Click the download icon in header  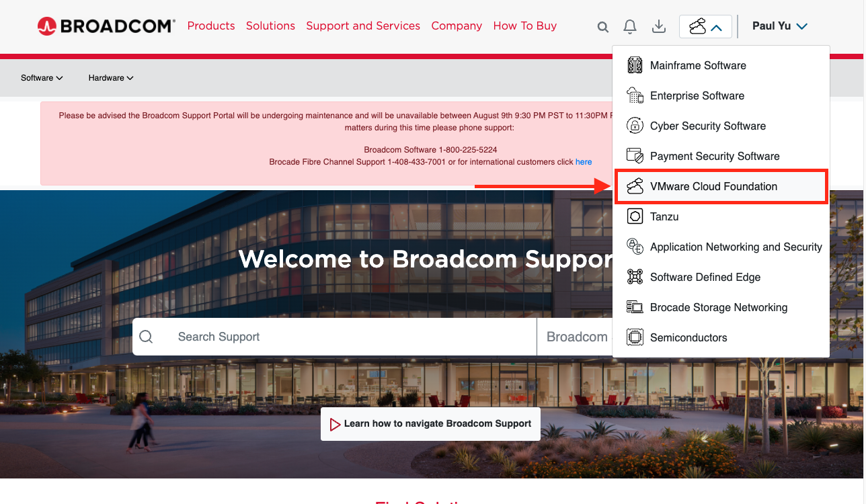(659, 27)
